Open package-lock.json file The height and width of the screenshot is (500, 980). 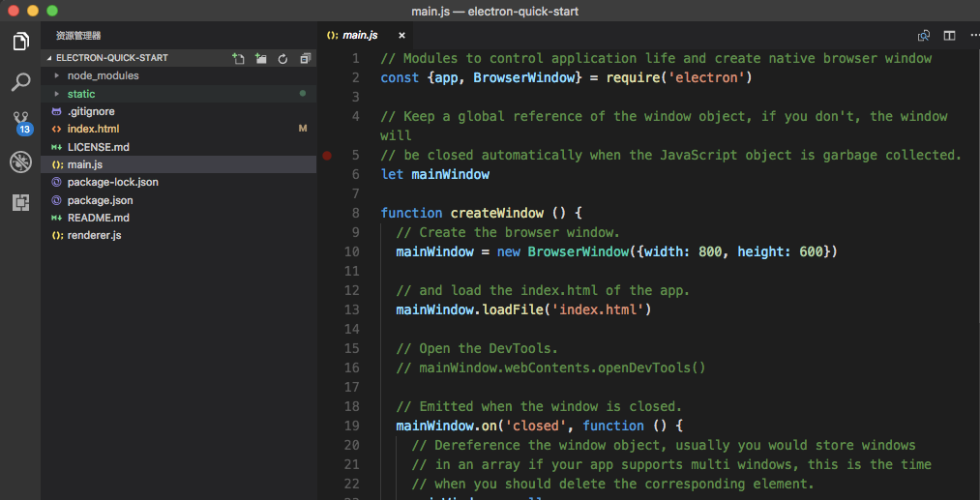pos(179,183)
